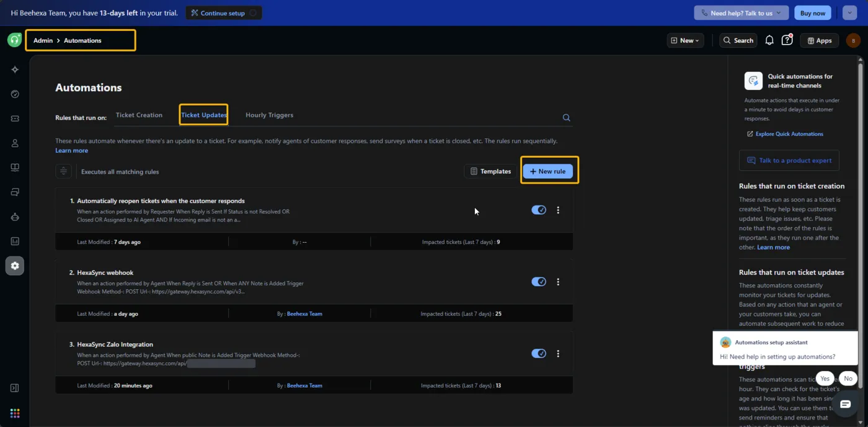Open the Tickets icon in sidebar
This screenshot has height=427, width=868.
click(15, 119)
